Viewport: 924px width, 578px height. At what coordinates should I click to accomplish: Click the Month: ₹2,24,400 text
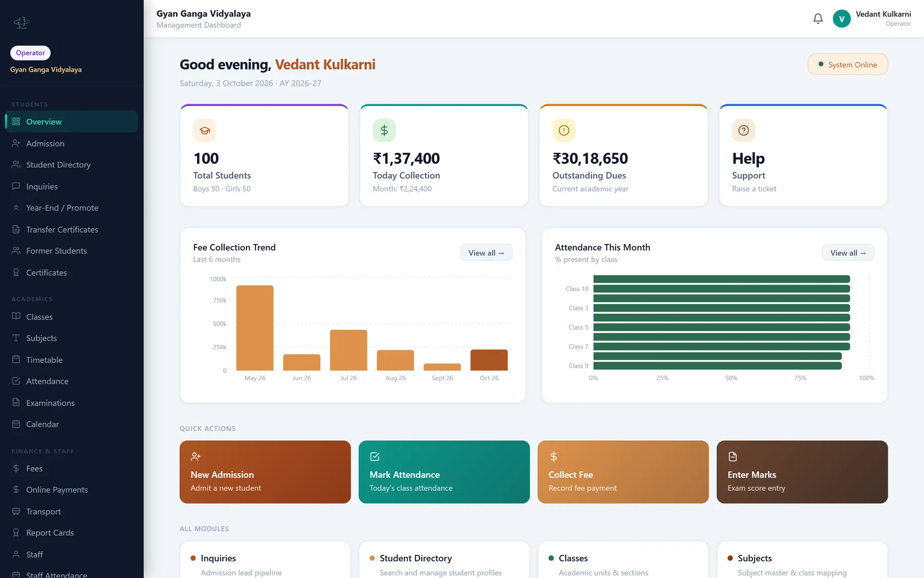pos(402,189)
